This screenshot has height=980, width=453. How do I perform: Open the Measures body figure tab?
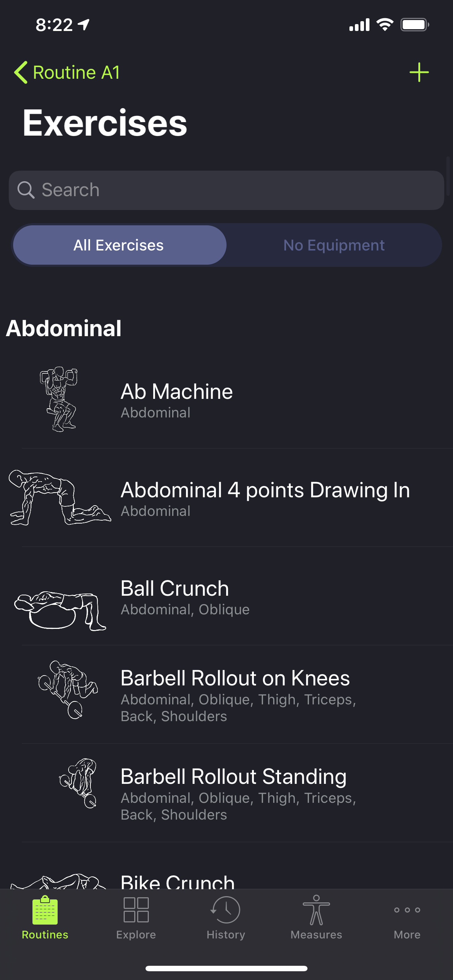[316, 917]
